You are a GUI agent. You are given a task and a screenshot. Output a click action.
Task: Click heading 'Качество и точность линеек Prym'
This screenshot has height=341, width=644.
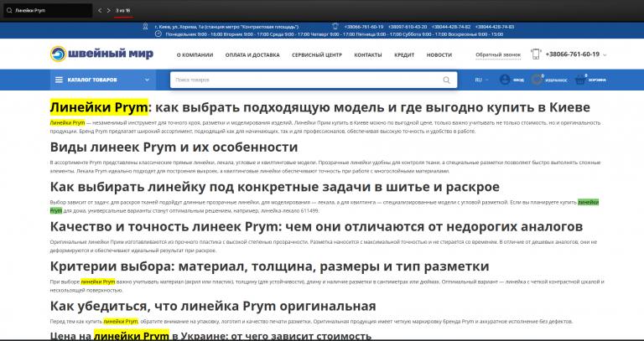316,226
